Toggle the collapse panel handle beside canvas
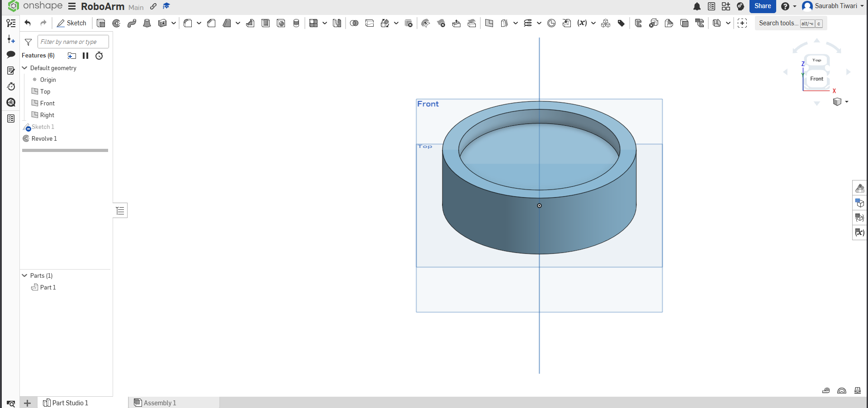The image size is (868, 408). (x=120, y=210)
